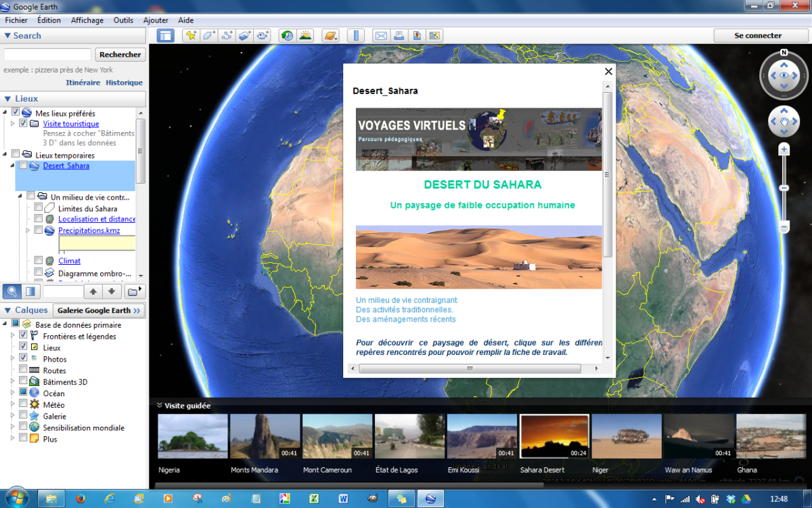Open the Localisation et distance link

(97, 219)
